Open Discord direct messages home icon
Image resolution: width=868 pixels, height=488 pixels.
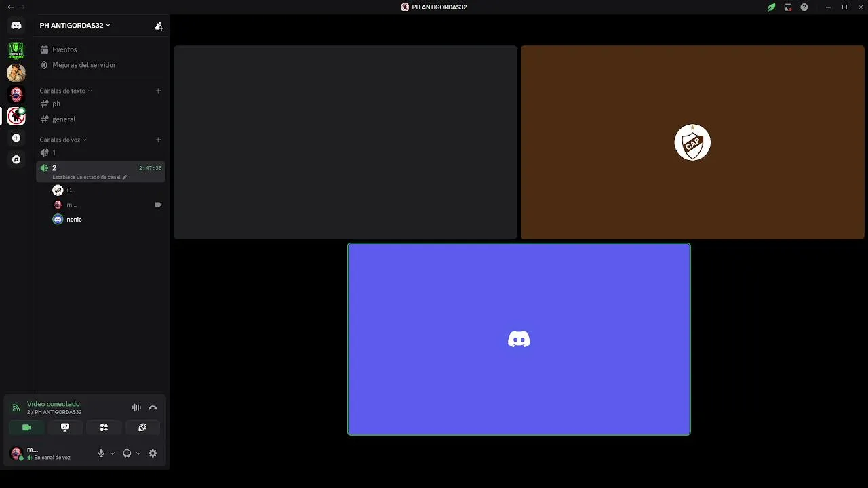click(x=16, y=26)
